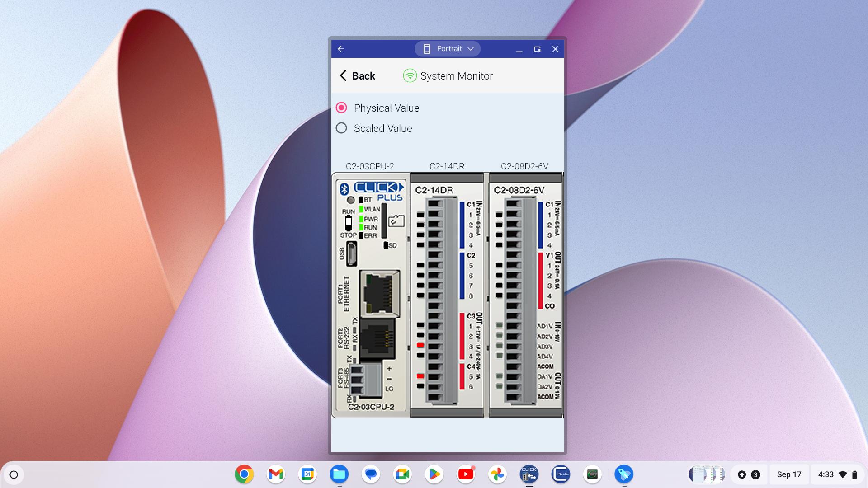Click the C2-03CPU-2 module label above the image

click(370, 166)
